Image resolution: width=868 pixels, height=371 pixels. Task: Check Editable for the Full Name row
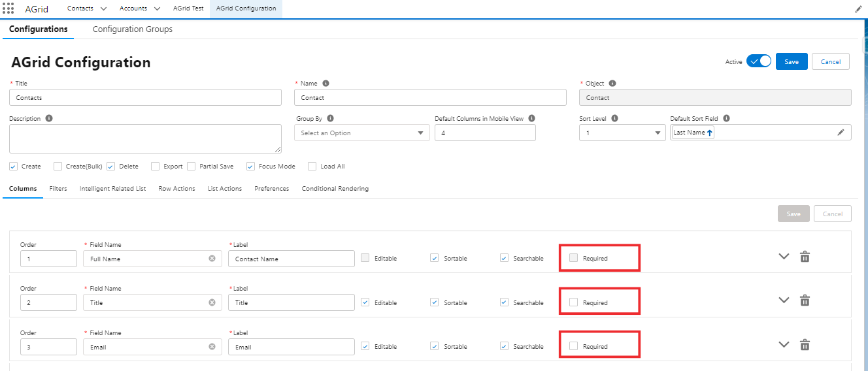[x=365, y=258]
